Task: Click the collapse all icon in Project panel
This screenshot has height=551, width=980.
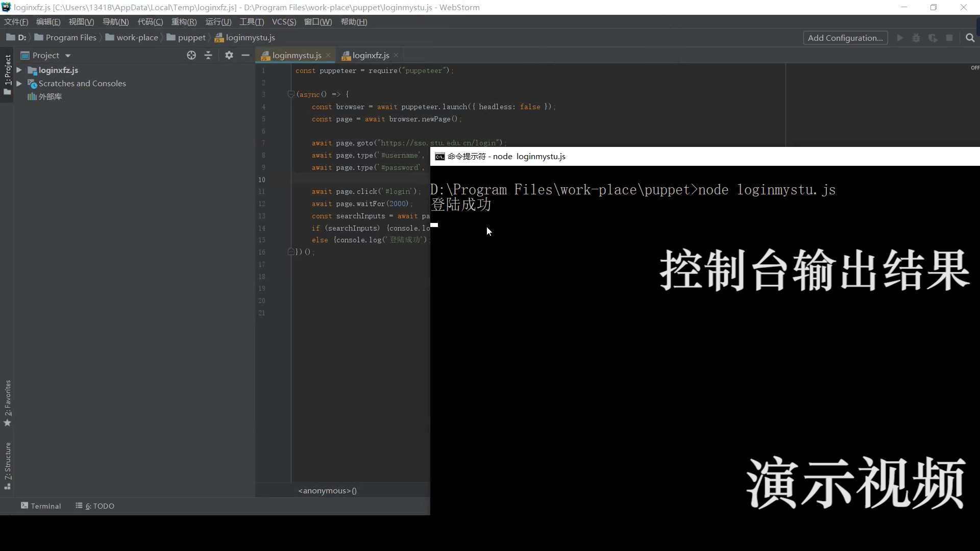Action: click(208, 55)
